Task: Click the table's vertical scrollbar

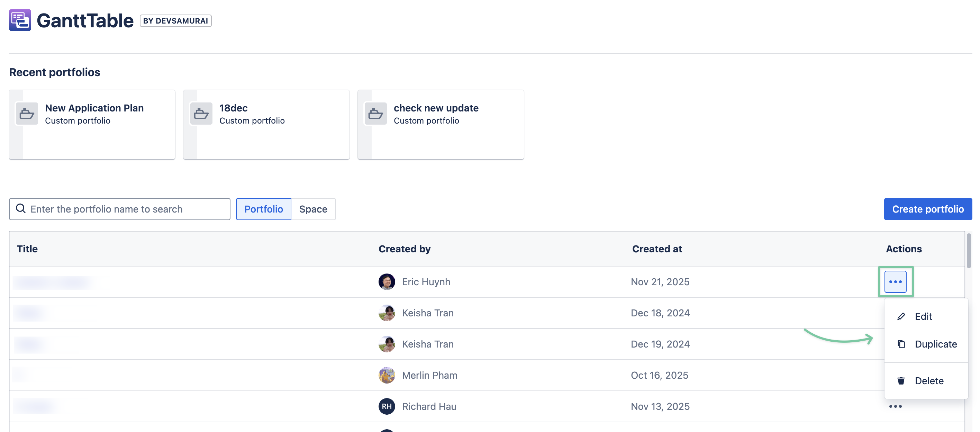Action: (968, 251)
